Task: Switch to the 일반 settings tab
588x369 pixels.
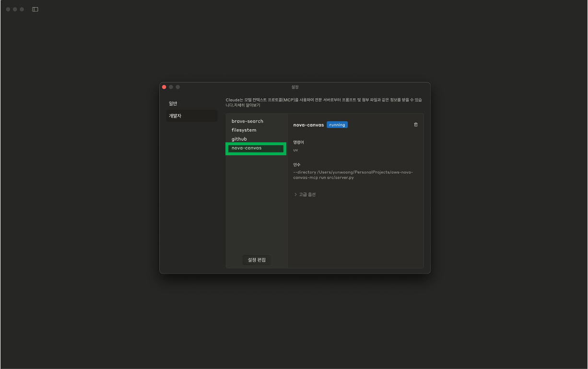Action: 173,103
